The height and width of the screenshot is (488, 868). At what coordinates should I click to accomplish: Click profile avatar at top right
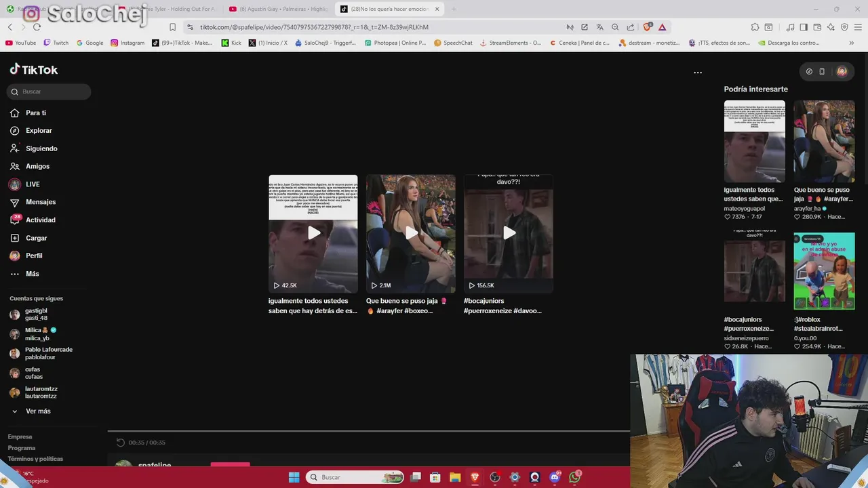(842, 71)
